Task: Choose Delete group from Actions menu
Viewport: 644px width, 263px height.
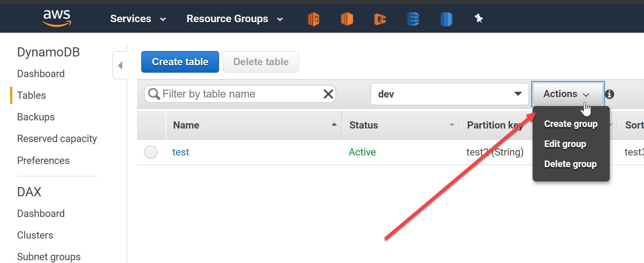Action: coord(571,164)
